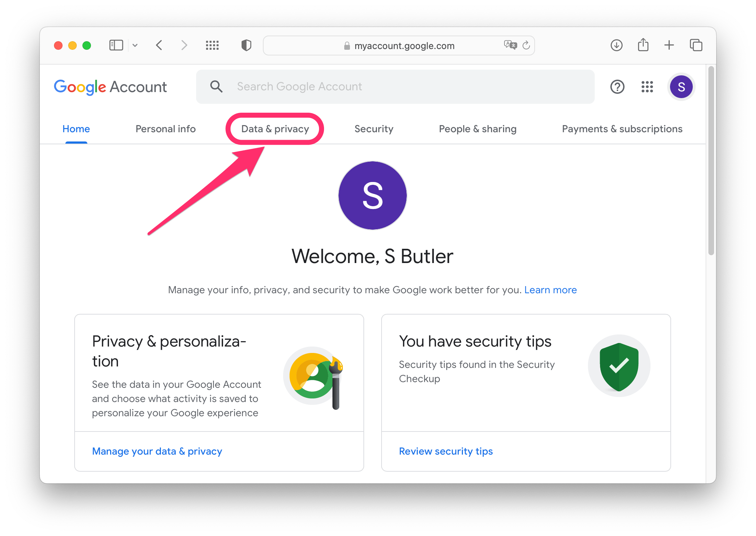The image size is (756, 536).
Task: Click Personal info navigation item
Action: pyautogui.click(x=165, y=129)
